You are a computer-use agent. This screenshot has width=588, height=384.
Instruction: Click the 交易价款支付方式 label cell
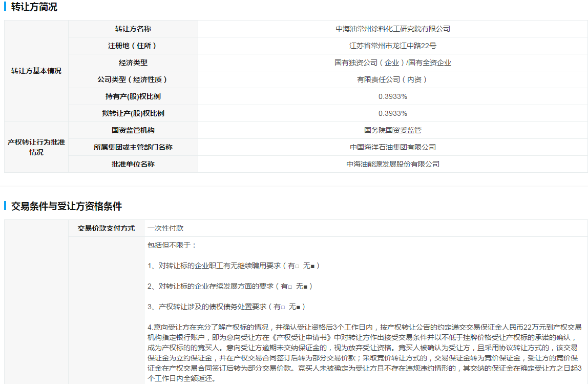pos(106,228)
